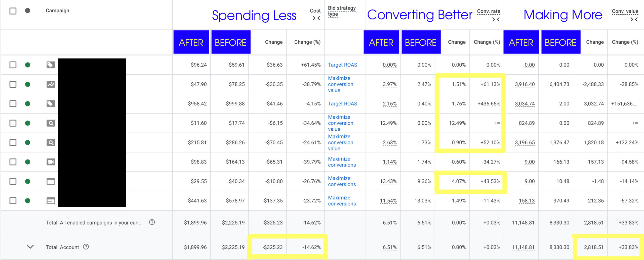The image size is (644, 260).
Task: Click the help icon beside Total: Account
Action: coord(86,247)
